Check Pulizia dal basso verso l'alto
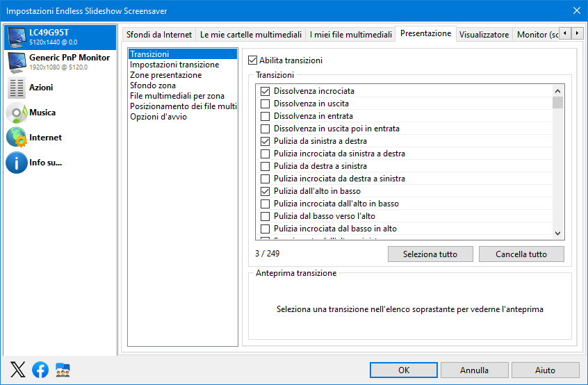This screenshot has width=588, height=385. tap(265, 216)
